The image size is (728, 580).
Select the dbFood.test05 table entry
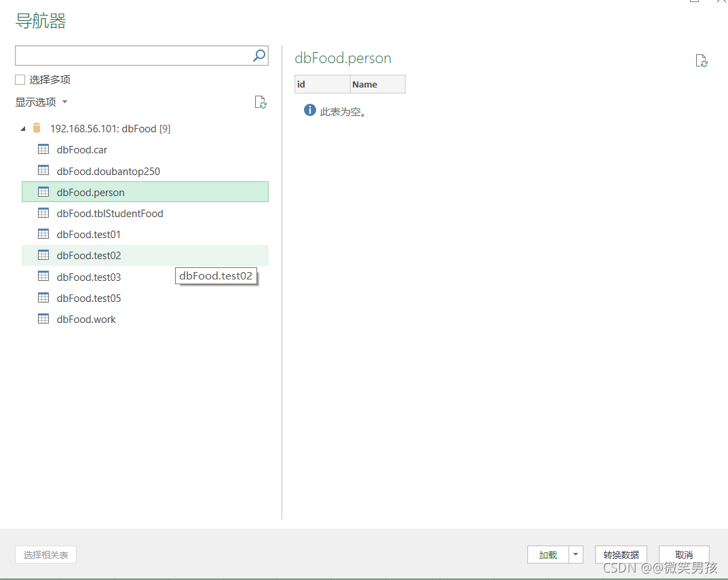click(x=89, y=298)
